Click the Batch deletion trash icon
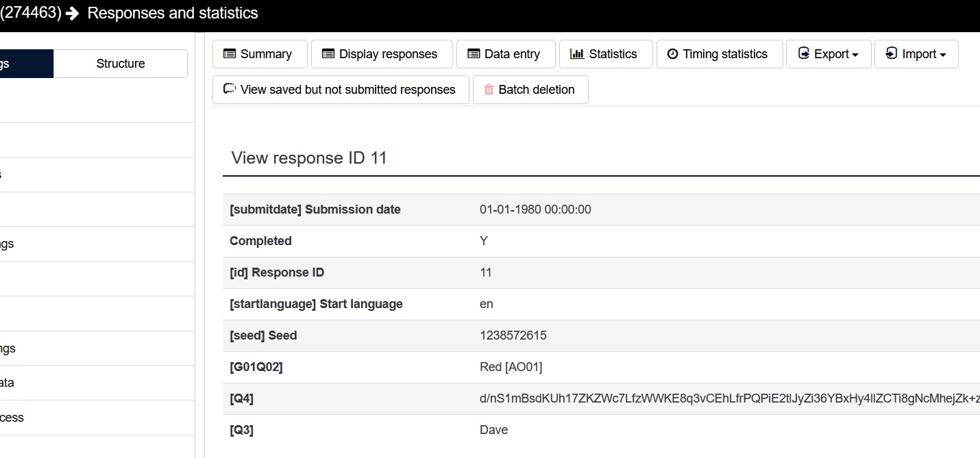The width and height of the screenshot is (980, 458). [489, 90]
